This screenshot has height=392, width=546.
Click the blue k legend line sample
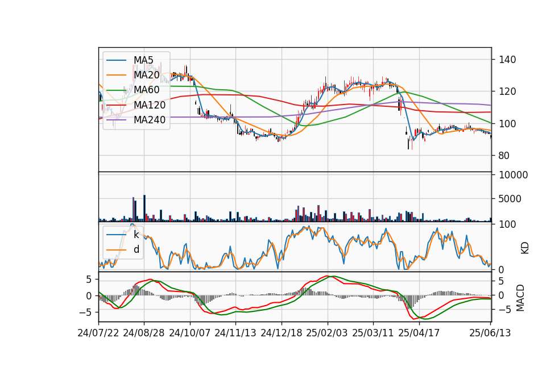(x=116, y=235)
